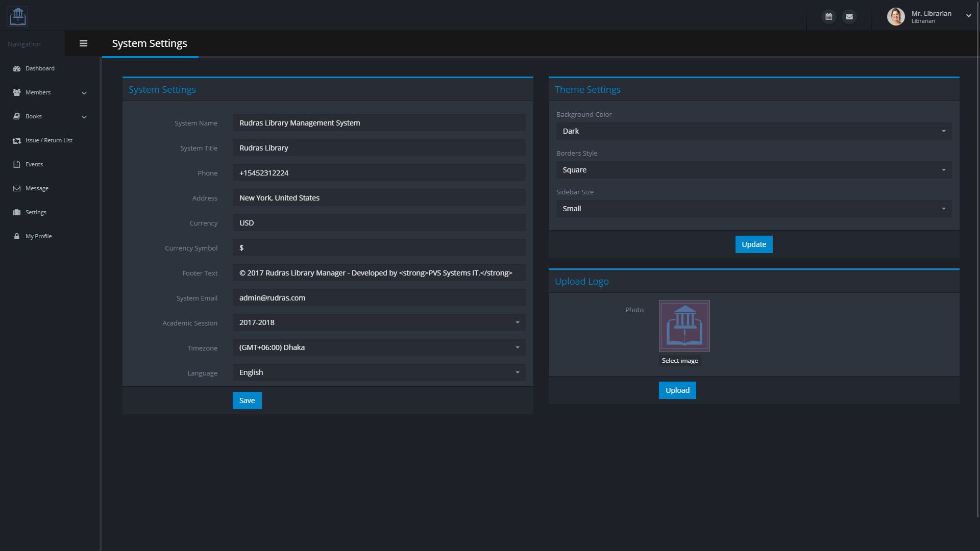The image size is (980, 551).
Task: Click the logo photo thumbnail preview
Action: [x=684, y=326]
